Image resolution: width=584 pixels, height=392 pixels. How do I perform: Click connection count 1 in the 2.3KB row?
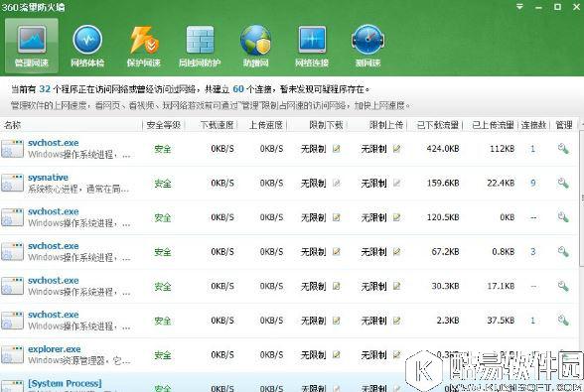click(532, 321)
